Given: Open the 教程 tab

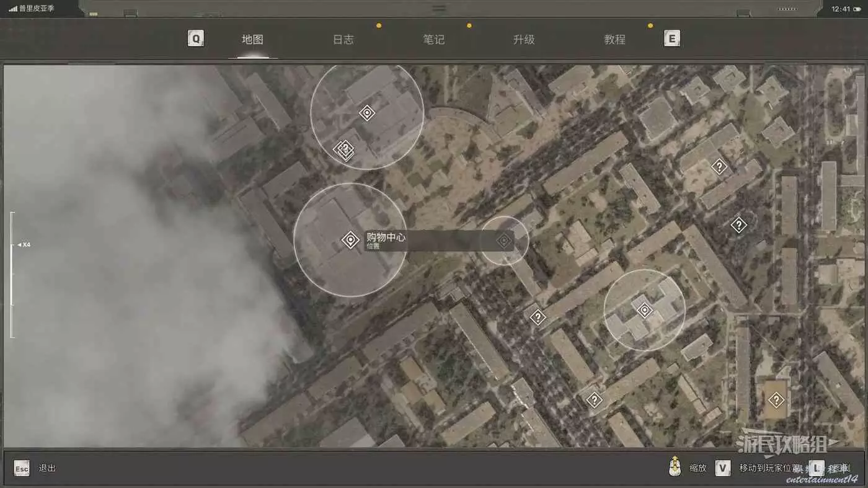Looking at the screenshot, I should 614,40.
